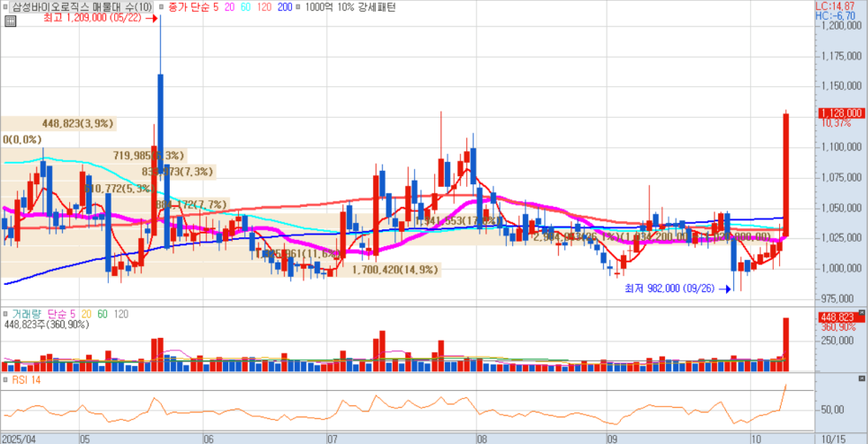
Task: Click the latest tall red candlestick
Action: coord(785,175)
